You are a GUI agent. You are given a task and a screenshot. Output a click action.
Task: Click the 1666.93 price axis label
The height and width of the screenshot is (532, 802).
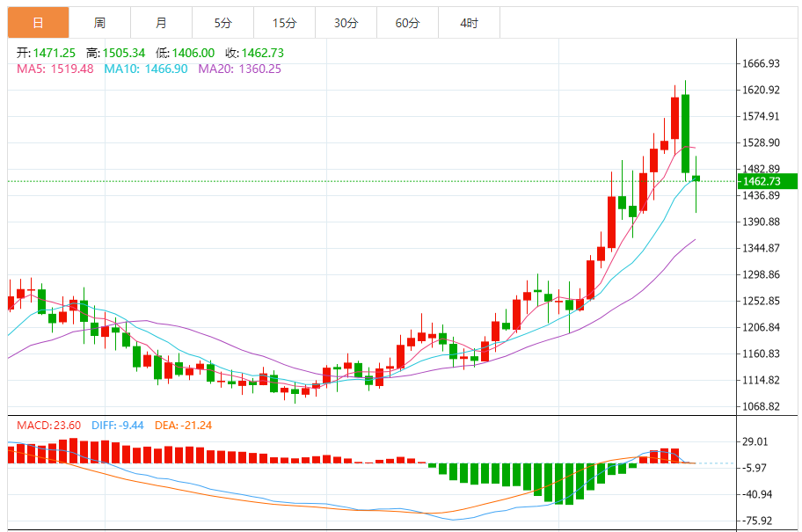pyautogui.click(x=761, y=63)
